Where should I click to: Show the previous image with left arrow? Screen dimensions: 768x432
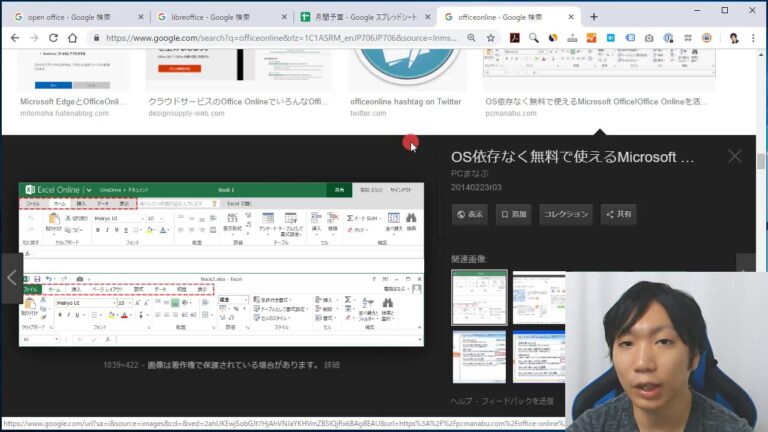click(12, 278)
